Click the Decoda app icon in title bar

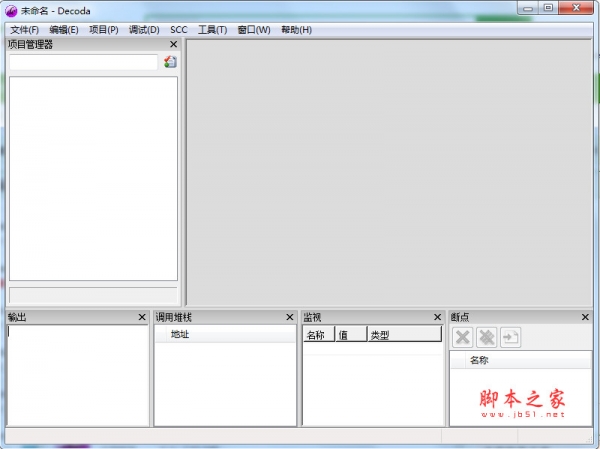tap(12, 9)
